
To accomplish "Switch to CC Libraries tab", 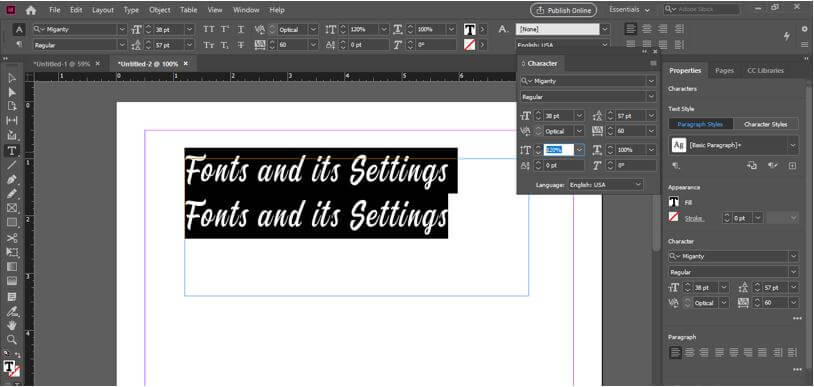I will pos(765,71).
